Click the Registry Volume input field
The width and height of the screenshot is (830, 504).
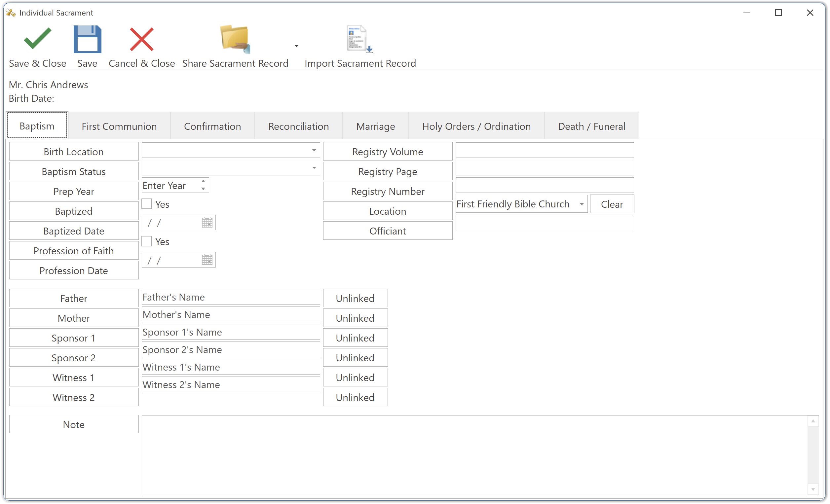(x=544, y=151)
